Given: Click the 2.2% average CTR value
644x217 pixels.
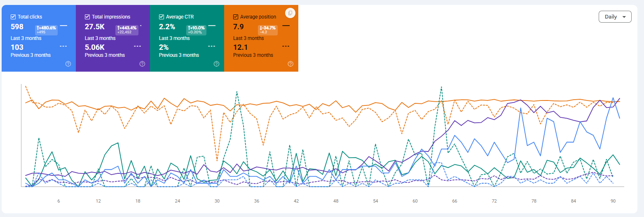Looking at the screenshot, I should [x=167, y=27].
